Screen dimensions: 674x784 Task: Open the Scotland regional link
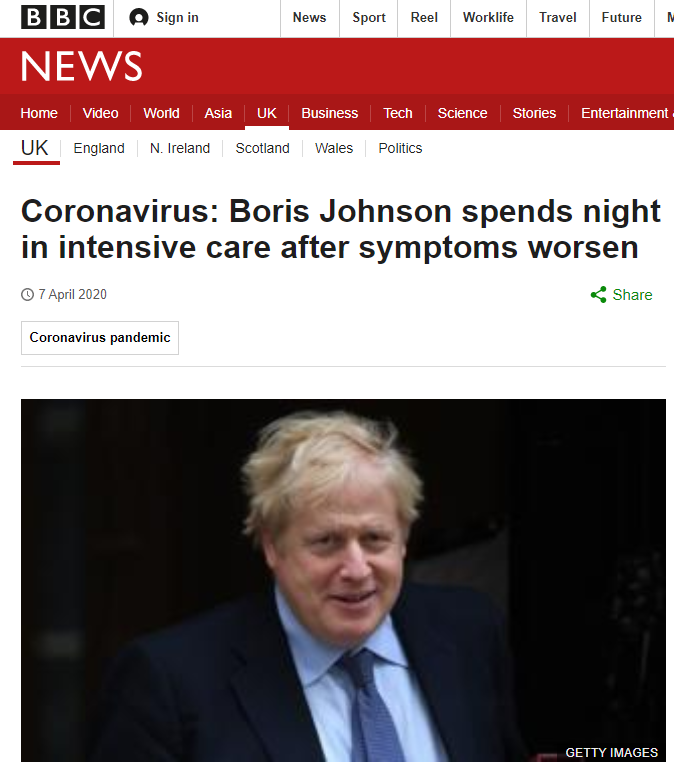(262, 148)
